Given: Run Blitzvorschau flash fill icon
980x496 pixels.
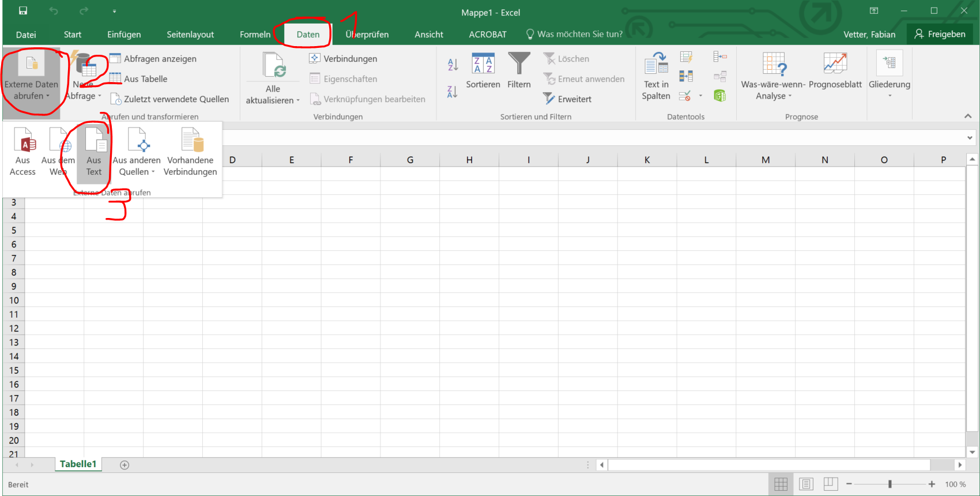Looking at the screenshot, I should click(686, 57).
